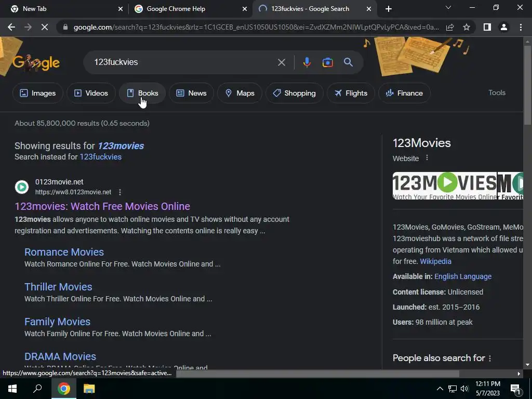The width and height of the screenshot is (532, 399).
Task: Open the DRAMA Movies sitelink
Action: [x=60, y=356]
